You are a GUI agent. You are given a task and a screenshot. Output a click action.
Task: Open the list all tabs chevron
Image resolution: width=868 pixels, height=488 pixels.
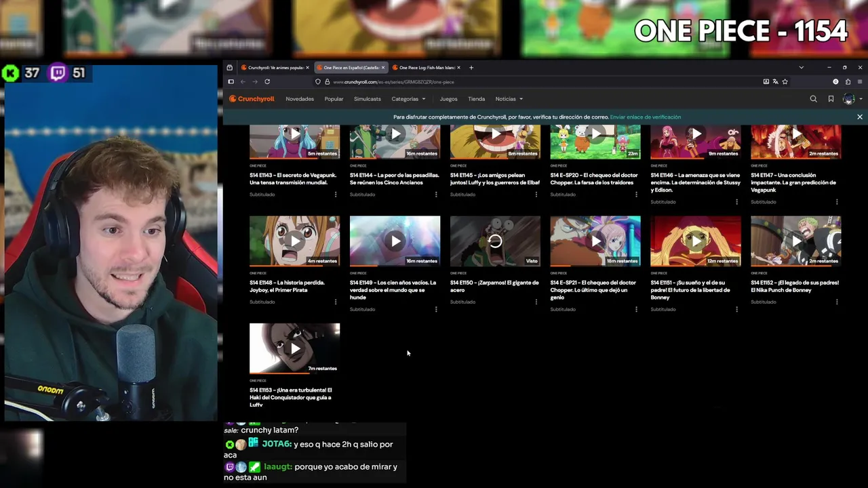(801, 68)
